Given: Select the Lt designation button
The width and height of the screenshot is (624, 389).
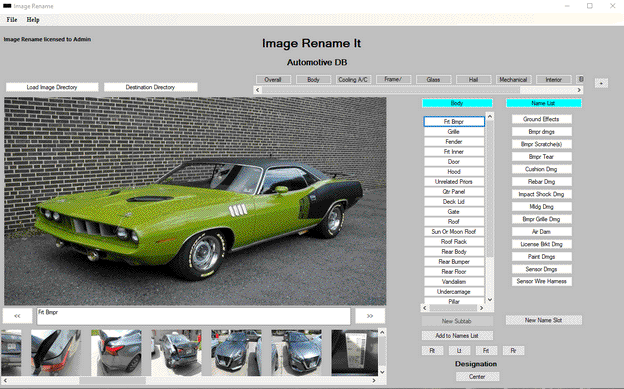Looking at the screenshot, I should 459,350.
